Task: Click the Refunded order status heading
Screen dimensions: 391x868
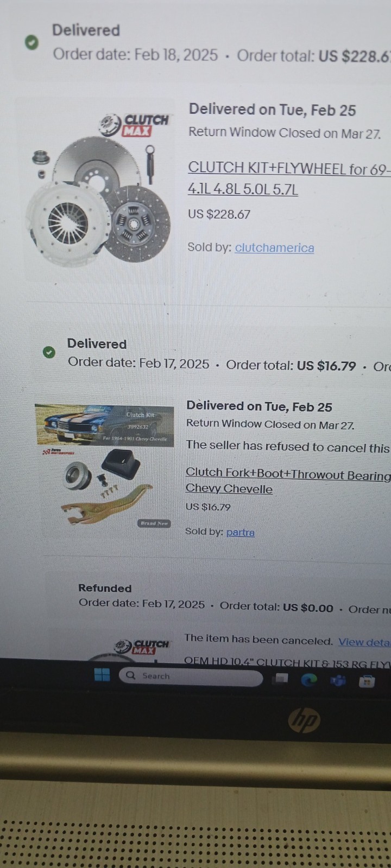Action: [x=105, y=588]
